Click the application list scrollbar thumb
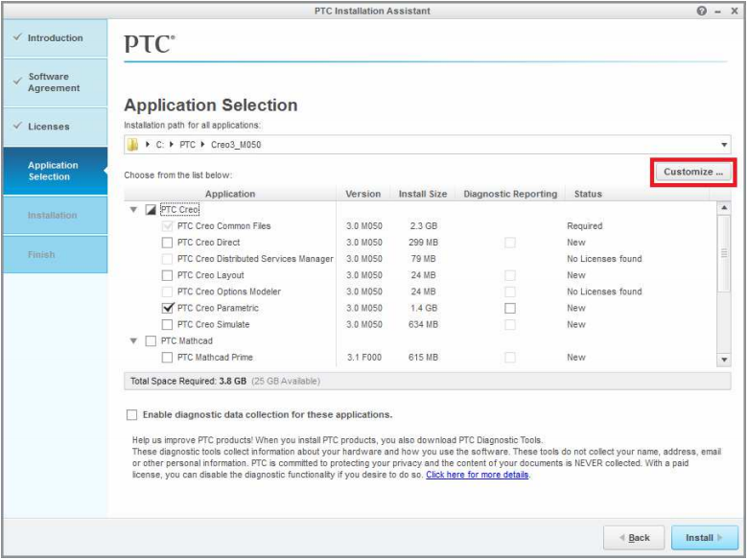This screenshot has height=560, width=748. pyautogui.click(x=724, y=253)
